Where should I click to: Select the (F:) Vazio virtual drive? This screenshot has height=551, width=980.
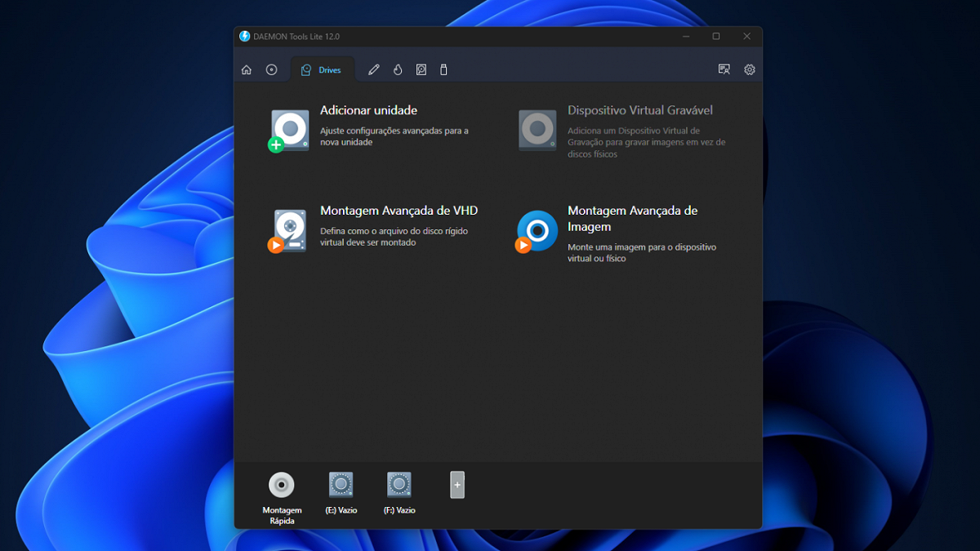(x=399, y=485)
